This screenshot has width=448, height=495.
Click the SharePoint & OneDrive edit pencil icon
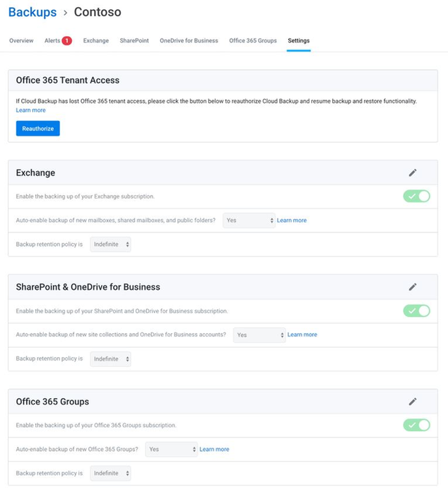tap(413, 287)
